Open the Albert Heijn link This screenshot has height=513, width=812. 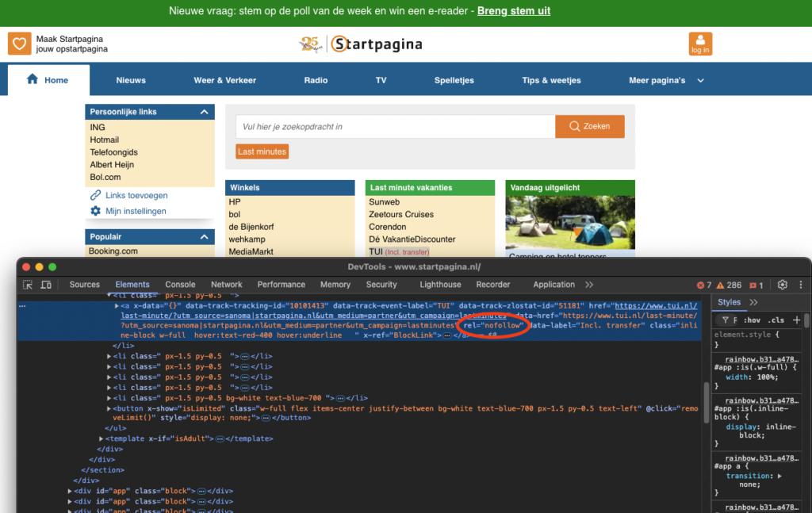[112, 165]
